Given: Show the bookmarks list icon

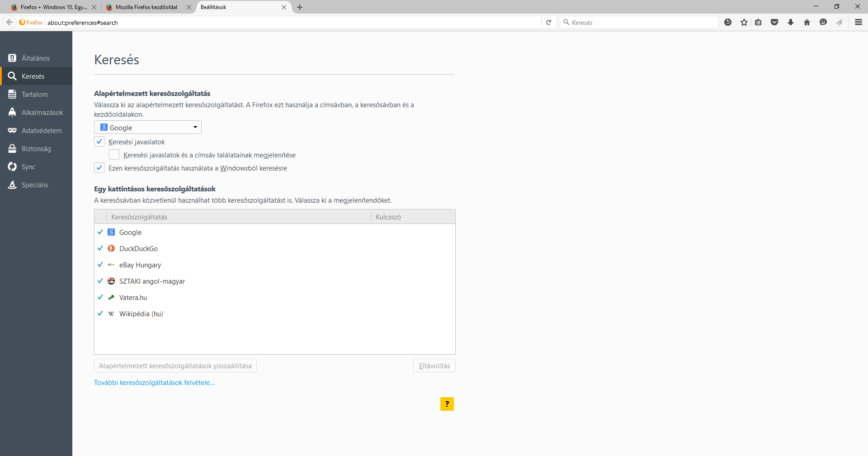Looking at the screenshot, I should (x=759, y=22).
